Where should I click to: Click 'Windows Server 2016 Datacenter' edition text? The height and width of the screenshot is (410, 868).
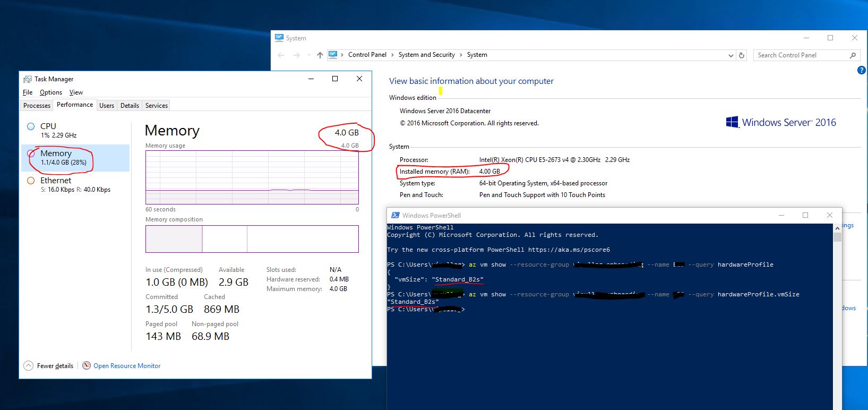[445, 111]
